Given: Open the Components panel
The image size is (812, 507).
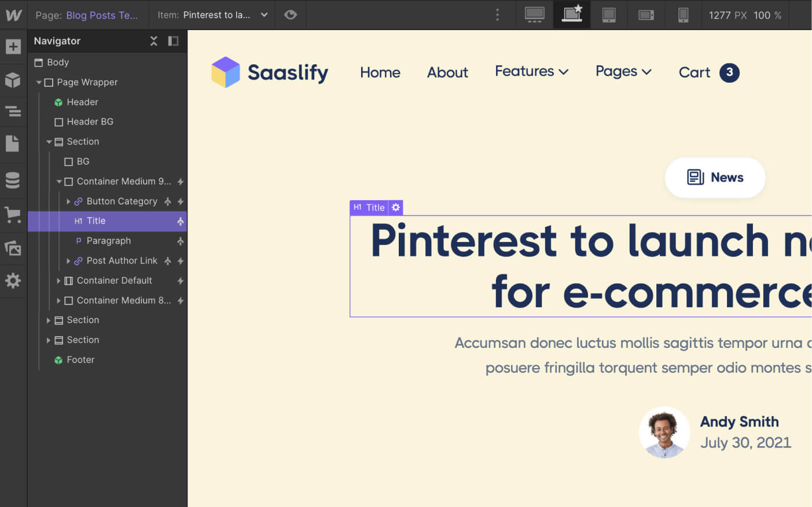Looking at the screenshot, I should click(14, 80).
